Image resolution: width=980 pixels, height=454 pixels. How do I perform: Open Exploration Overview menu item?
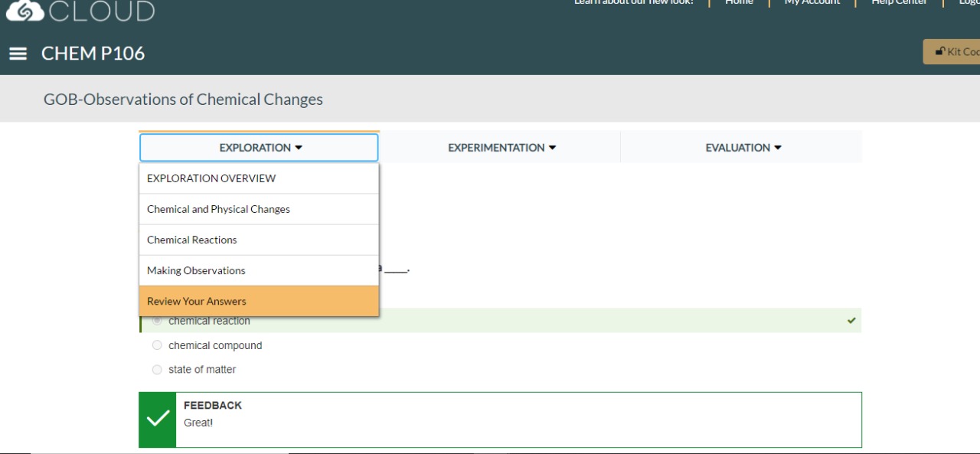pos(211,178)
